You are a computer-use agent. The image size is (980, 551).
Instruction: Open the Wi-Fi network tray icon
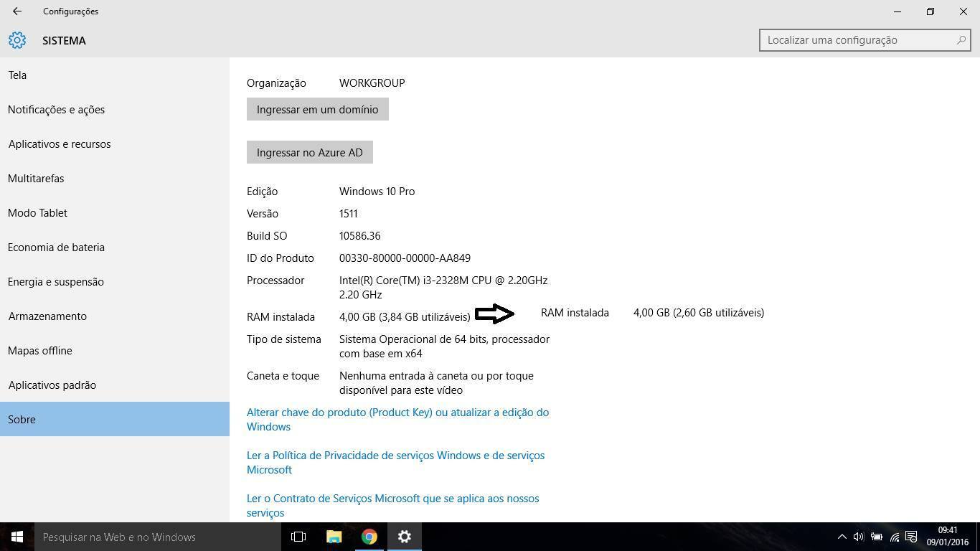(x=894, y=537)
